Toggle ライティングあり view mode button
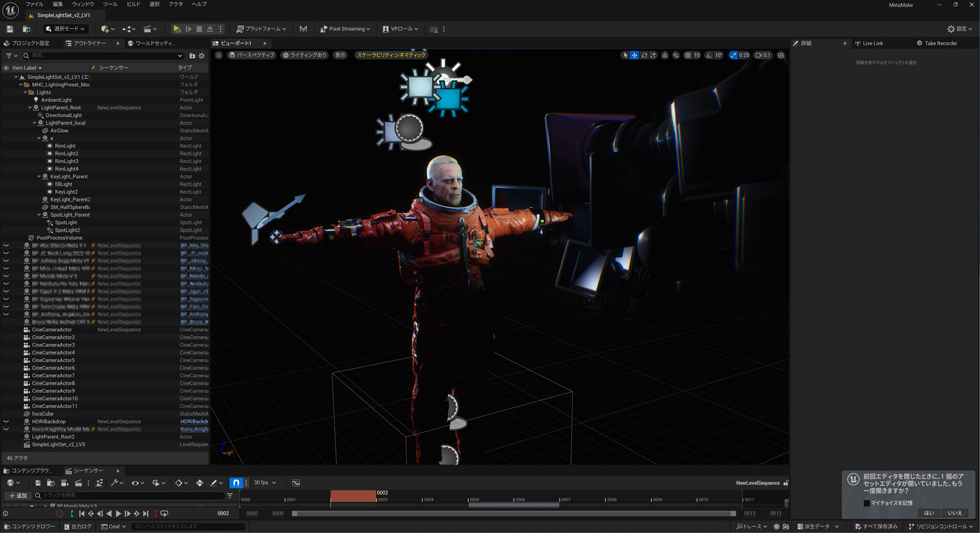980x533 pixels. pos(304,55)
